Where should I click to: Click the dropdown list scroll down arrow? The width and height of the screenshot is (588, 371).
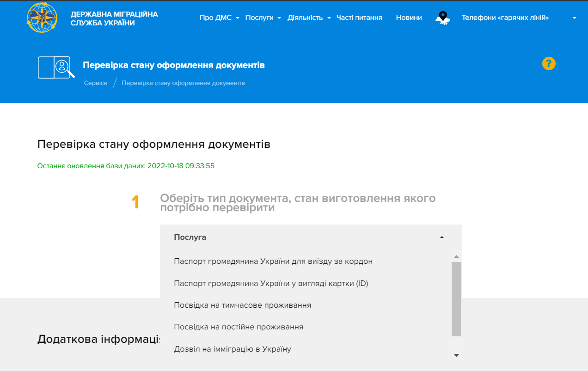pos(456,355)
